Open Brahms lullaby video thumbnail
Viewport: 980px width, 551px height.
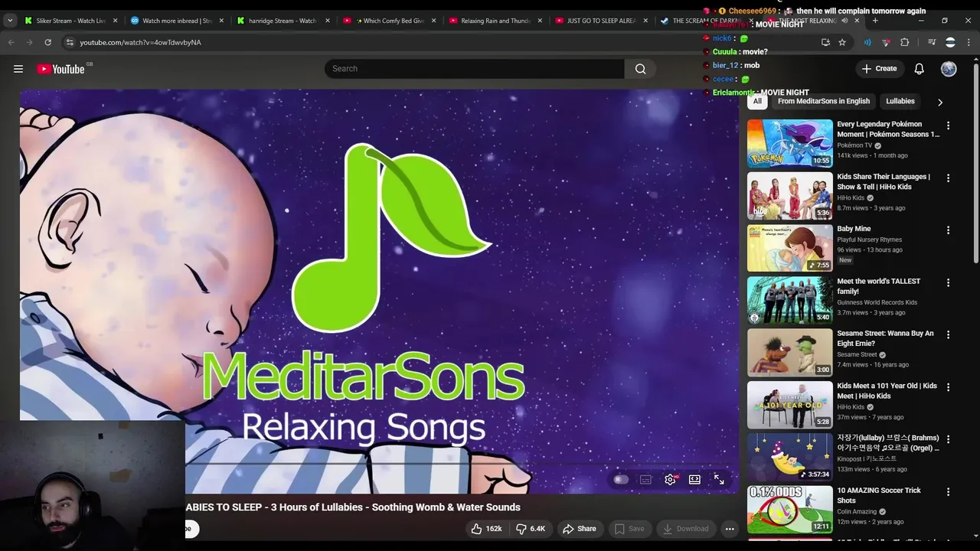pos(789,457)
